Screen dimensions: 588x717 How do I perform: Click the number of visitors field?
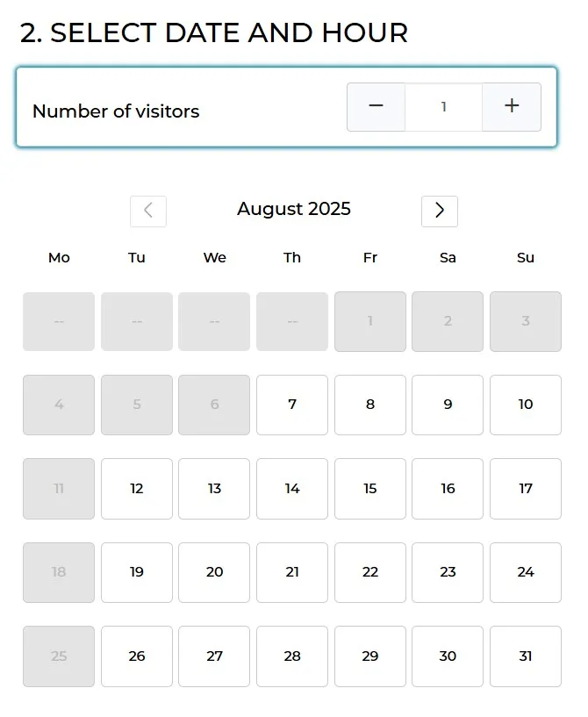pyautogui.click(x=443, y=107)
